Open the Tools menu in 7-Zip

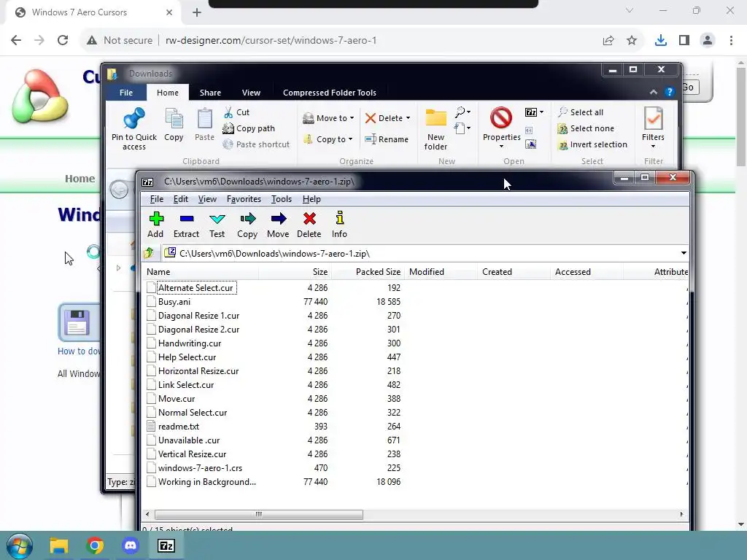(282, 199)
